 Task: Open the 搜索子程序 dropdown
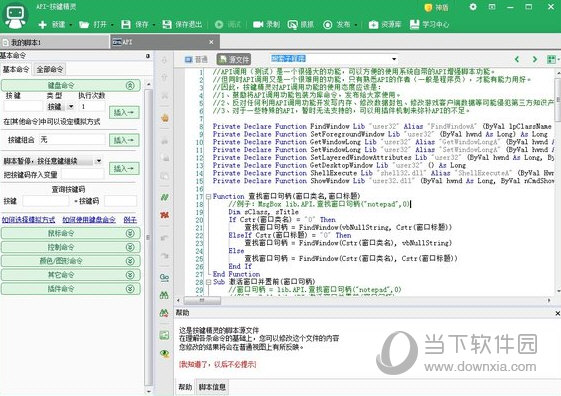pos(394,59)
